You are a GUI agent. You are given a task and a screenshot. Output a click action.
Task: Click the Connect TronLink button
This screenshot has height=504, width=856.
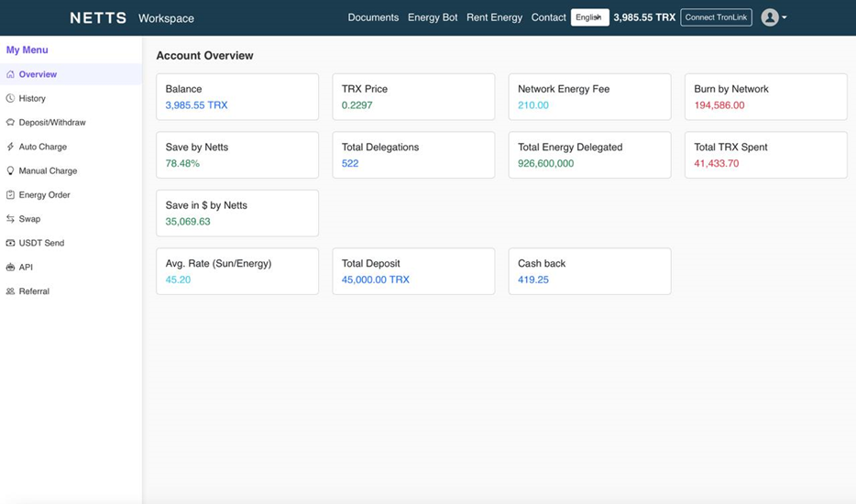pyautogui.click(x=716, y=17)
